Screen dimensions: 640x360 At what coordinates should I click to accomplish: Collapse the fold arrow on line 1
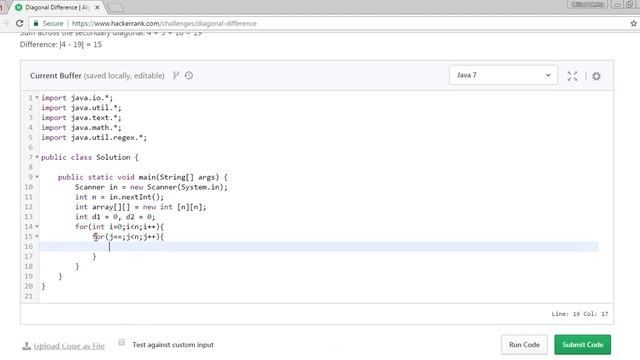click(37, 98)
